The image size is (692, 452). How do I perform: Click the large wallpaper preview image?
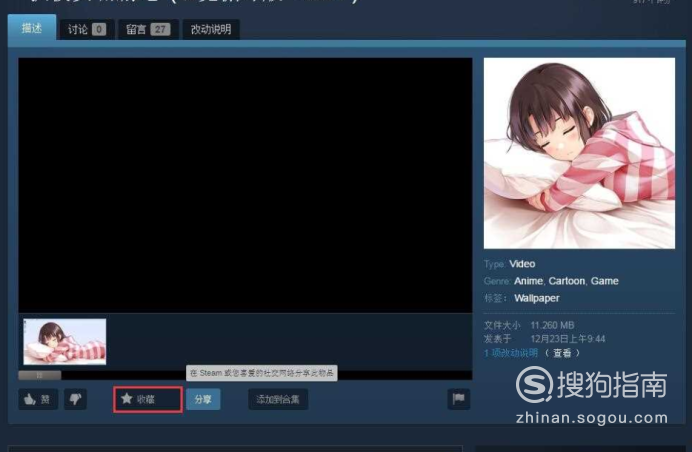(579, 153)
